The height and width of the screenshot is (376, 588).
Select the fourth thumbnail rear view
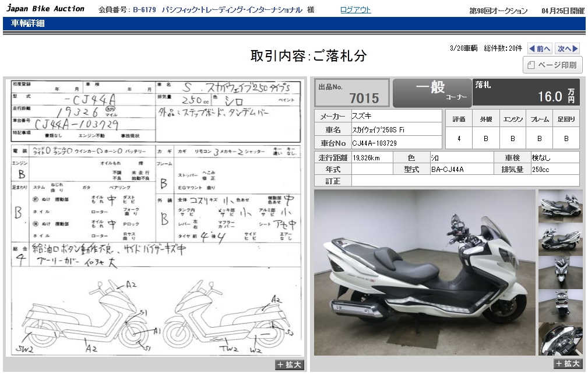point(560,306)
